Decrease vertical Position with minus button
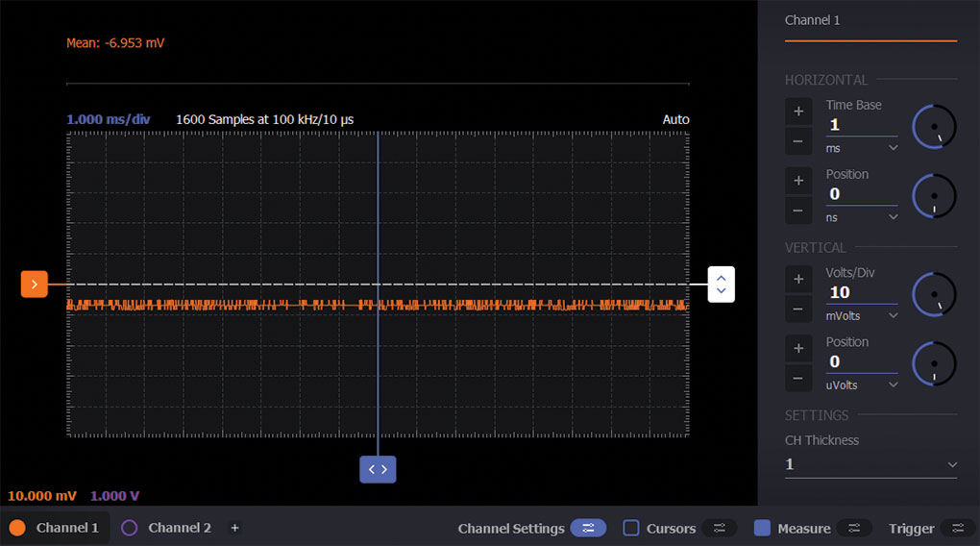This screenshot has width=980, height=546. (798, 379)
